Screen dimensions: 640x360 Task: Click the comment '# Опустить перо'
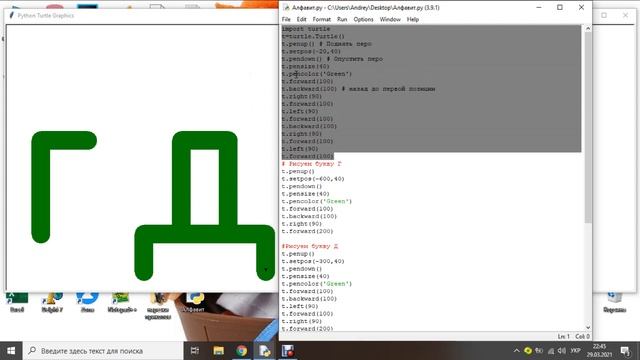coord(355,59)
